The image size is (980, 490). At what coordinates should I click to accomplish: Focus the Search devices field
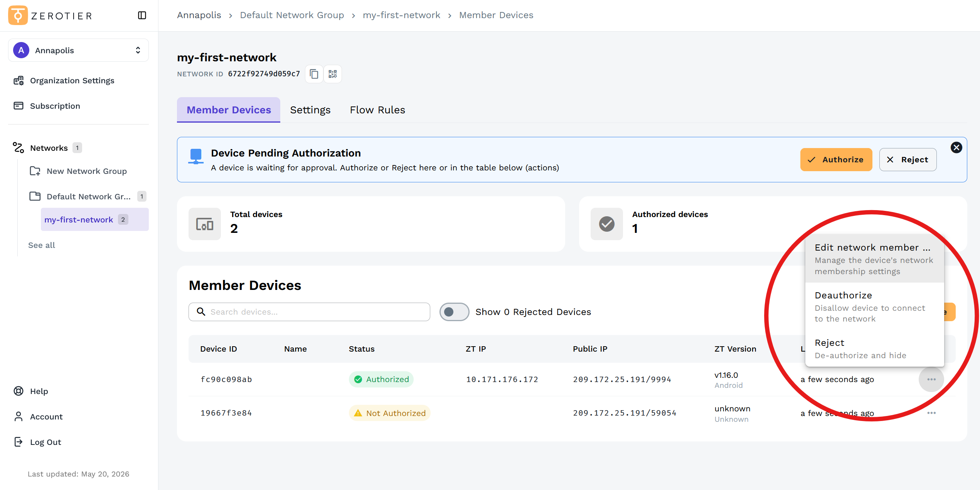point(309,312)
